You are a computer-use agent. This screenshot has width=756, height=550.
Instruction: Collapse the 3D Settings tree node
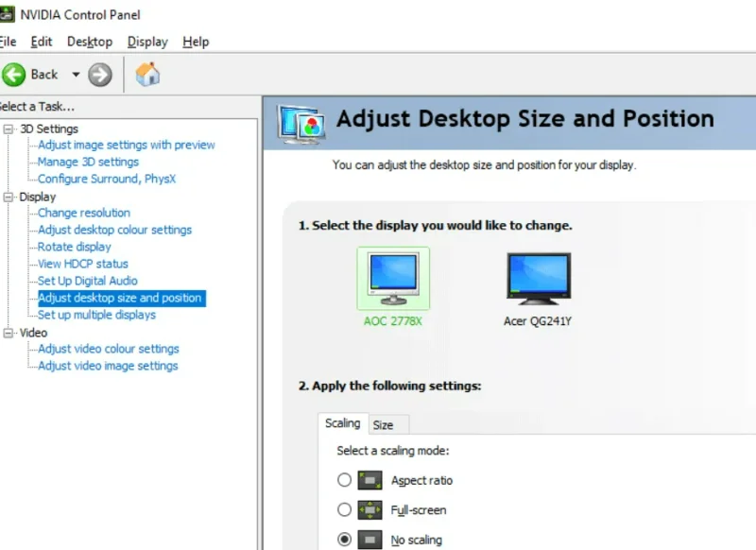point(9,129)
